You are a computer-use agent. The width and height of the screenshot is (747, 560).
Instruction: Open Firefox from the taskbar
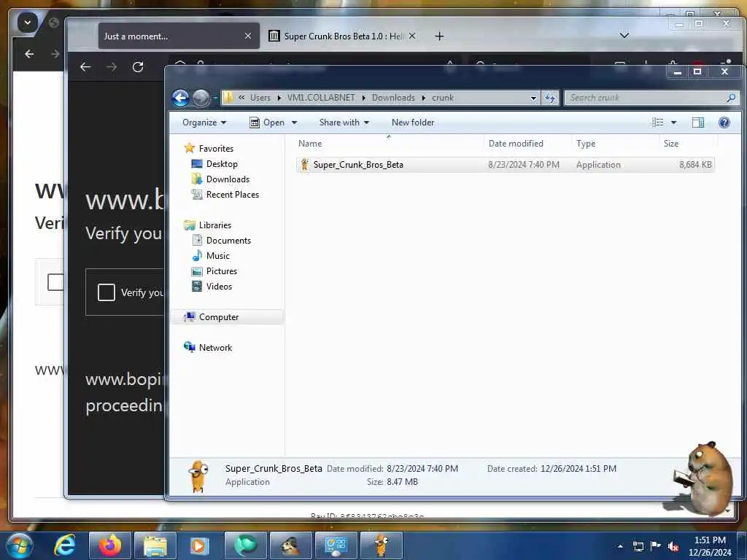[x=109, y=545]
